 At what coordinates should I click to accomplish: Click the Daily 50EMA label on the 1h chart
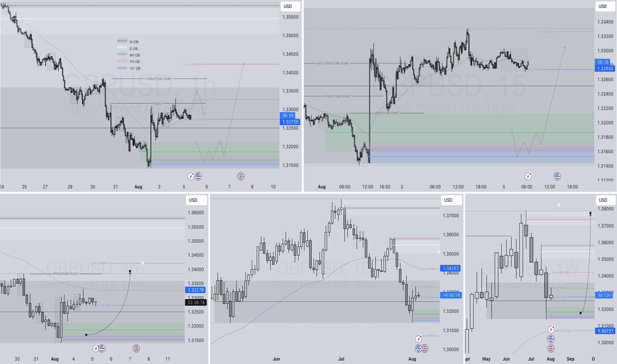coord(191,64)
